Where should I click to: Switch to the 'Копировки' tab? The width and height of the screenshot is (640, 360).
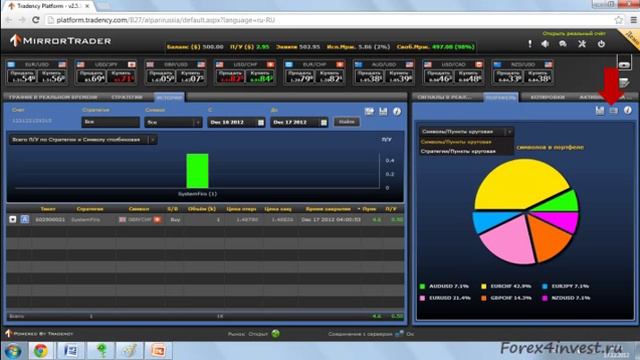pos(548,97)
